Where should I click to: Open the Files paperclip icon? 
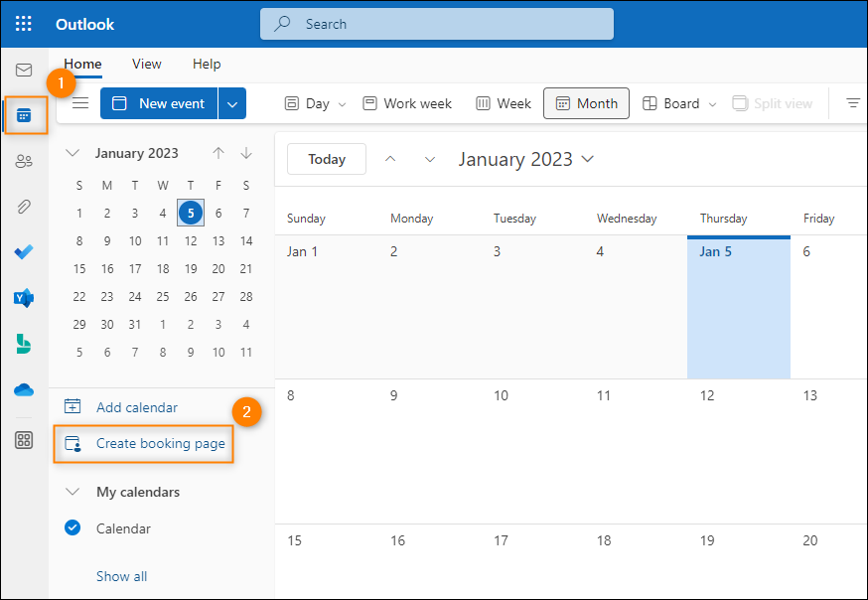(24, 207)
